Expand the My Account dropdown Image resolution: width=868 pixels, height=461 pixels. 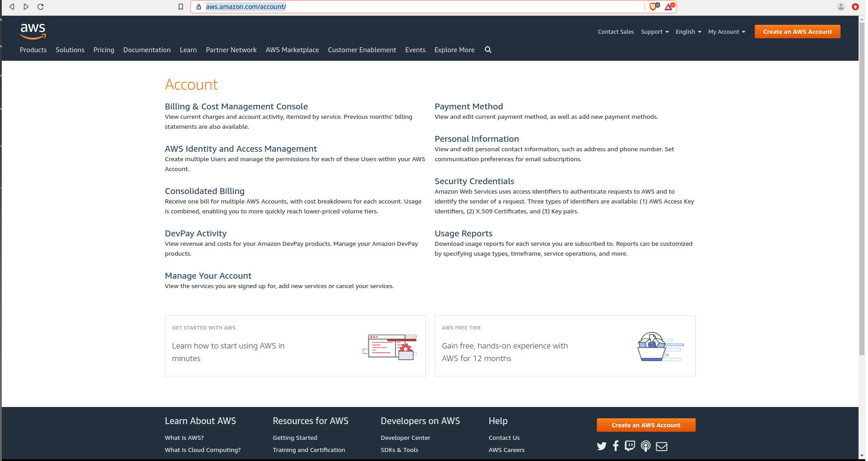[x=727, y=32]
